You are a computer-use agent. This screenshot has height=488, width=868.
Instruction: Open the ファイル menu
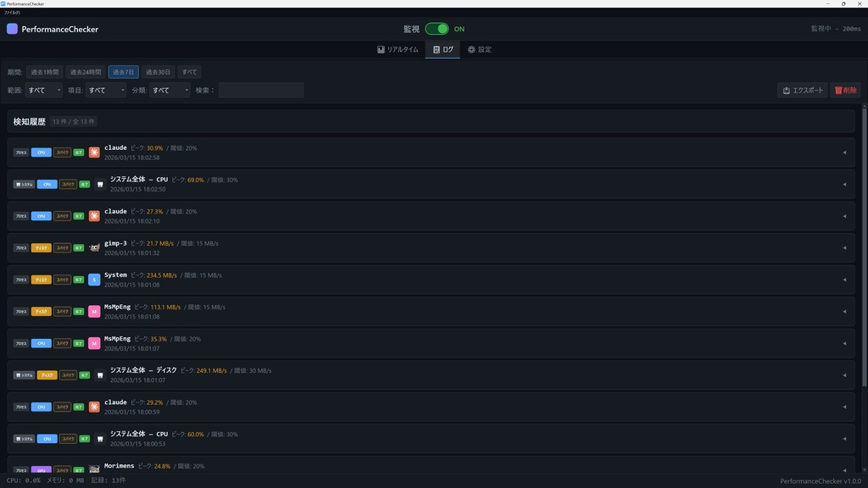[x=12, y=12]
